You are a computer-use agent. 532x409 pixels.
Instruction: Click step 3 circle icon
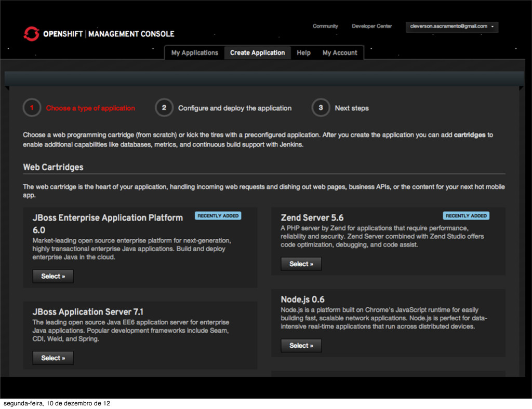(x=321, y=108)
